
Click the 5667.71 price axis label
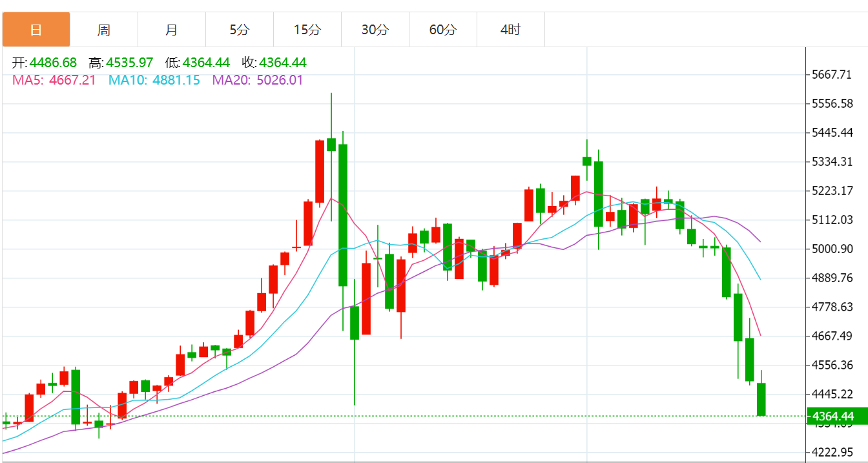(832, 74)
